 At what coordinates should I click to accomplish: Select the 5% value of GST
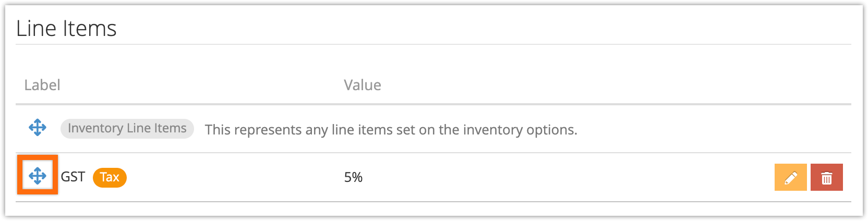tap(353, 177)
